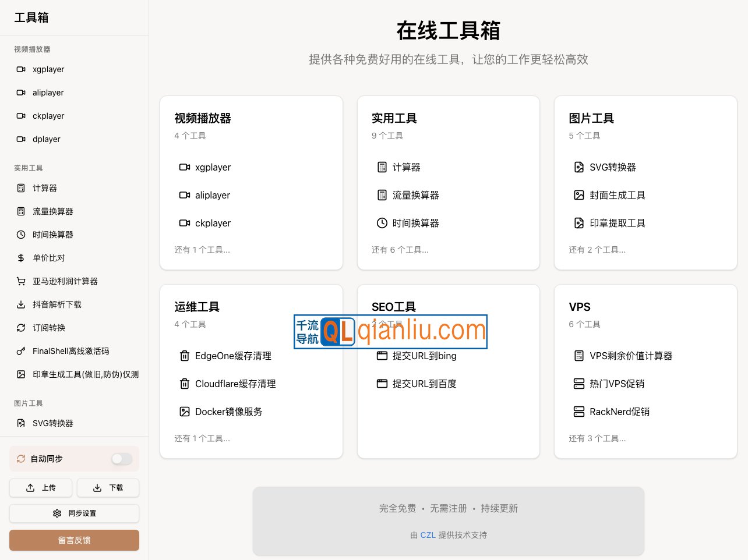Select the 订阅转换 sidebar icon
The height and width of the screenshot is (560, 748).
[x=20, y=328]
